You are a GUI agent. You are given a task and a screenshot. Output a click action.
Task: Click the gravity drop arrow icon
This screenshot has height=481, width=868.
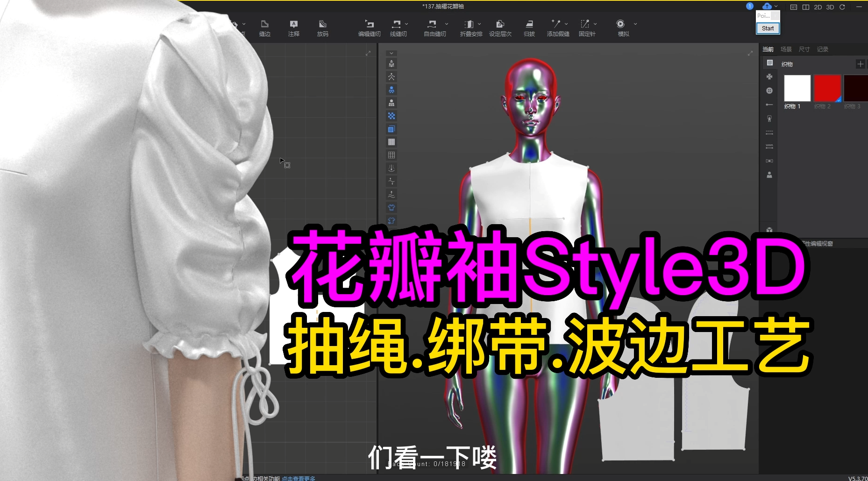click(391, 168)
